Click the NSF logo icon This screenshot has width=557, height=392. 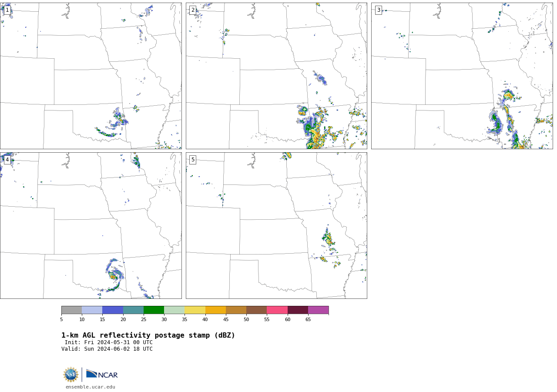71,375
